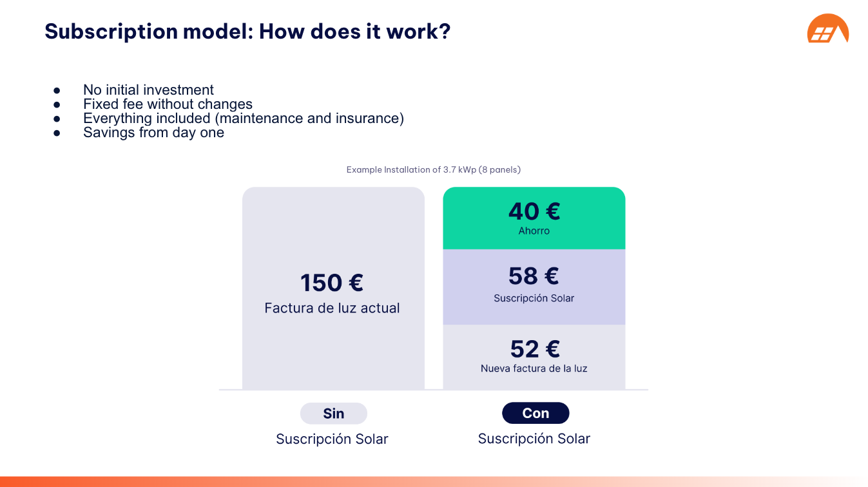
Task: Select the "Savings from day one" bullet
Action: pos(153,133)
